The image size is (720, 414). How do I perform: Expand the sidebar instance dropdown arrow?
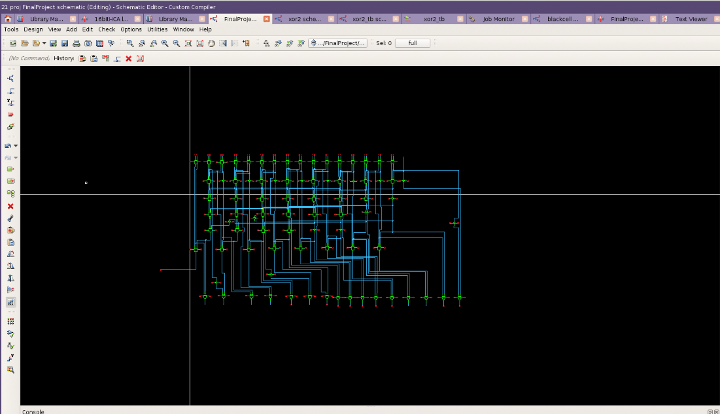click(16, 146)
